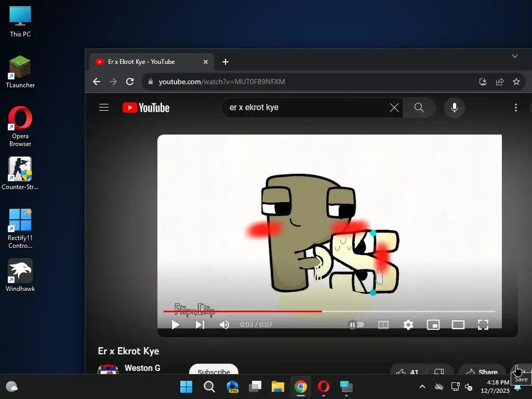Screen dimensions: 532x399
Task: Open Opera Browser desktop shortcut
Action: pyautogui.click(x=20, y=126)
